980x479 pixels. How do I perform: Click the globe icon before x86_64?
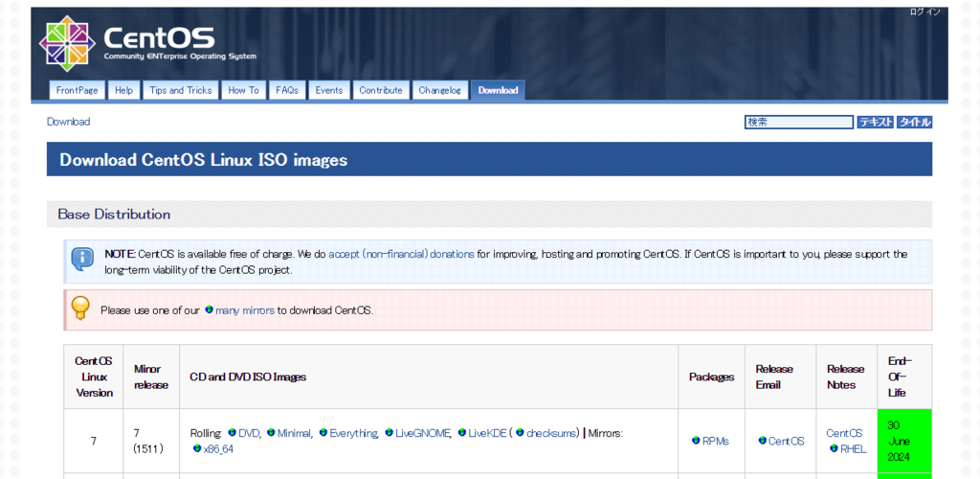point(197,448)
